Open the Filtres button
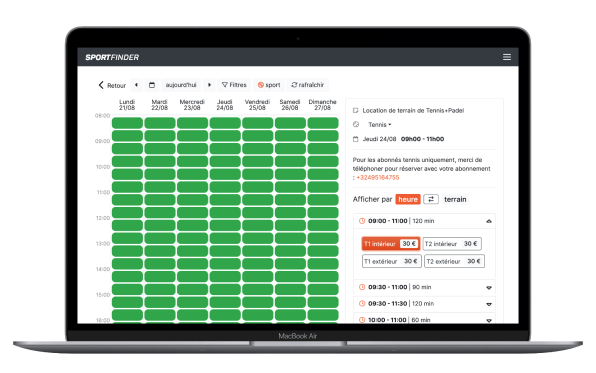Screen dimensions: 596x373 pos(234,85)
